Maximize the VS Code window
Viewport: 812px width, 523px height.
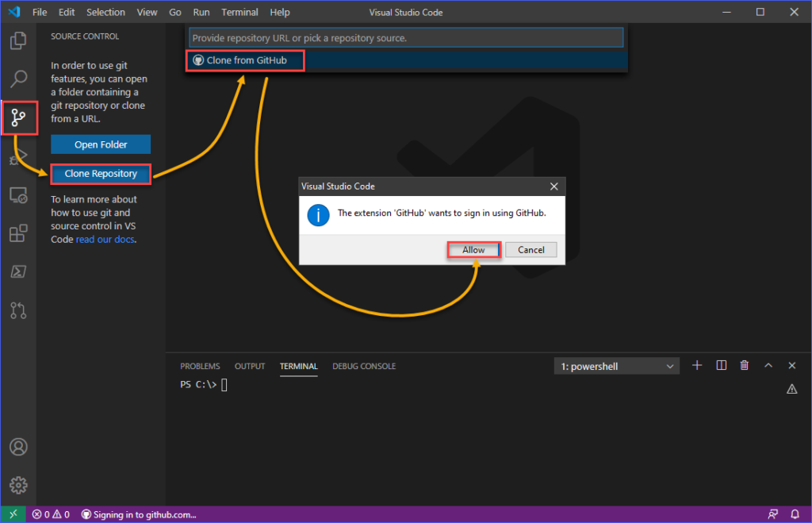click(760, 11)
